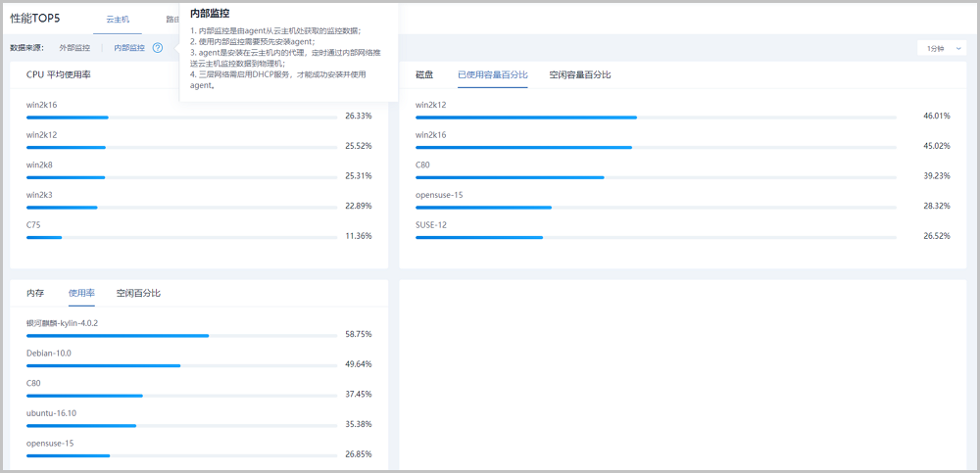Screen dimensions: 980x473
Task: Open the 1分钟 time interval dropdown
Action: coord(942,48)
